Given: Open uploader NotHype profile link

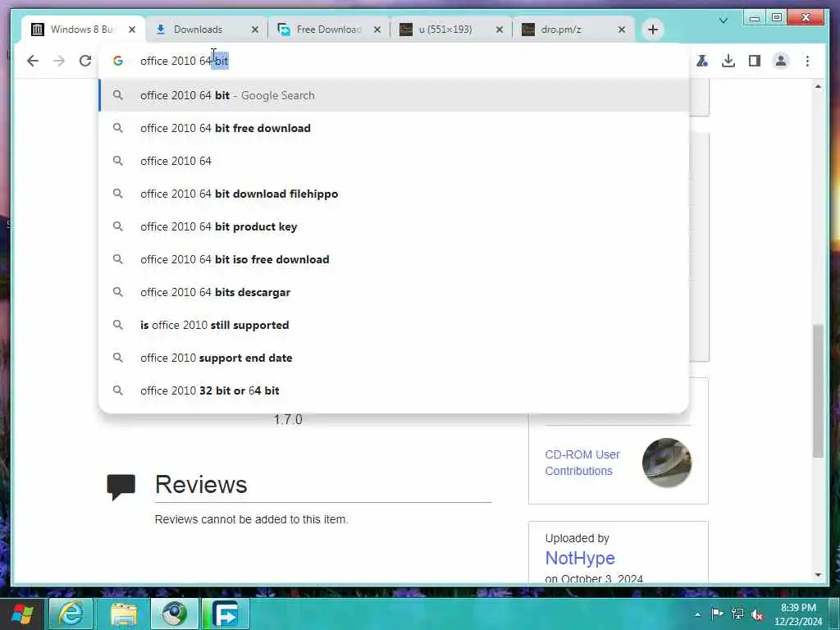Looking at the screenshot, I should (580, 558).
